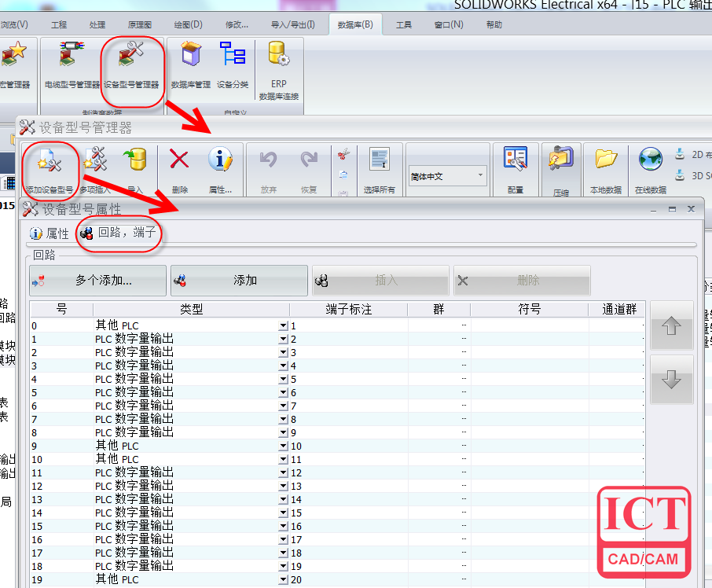The height and width of the screenshot is (588, 712).
Task: Move the selected row up with arrow button
Action: coord(671,326)
